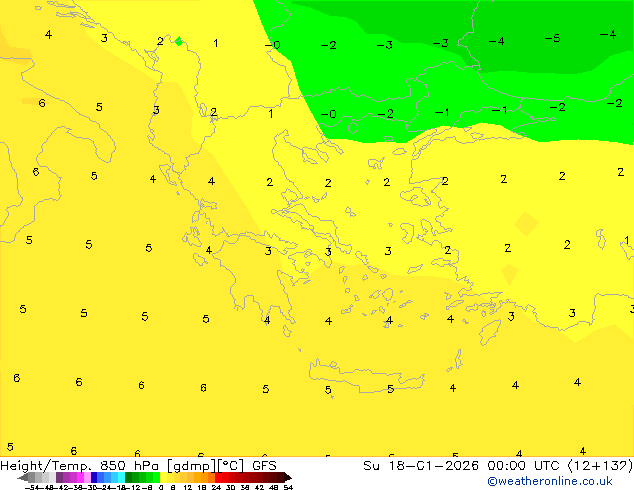Click the '54' label on the color scale
Screen dimensions: 634x490
[288, 487]
